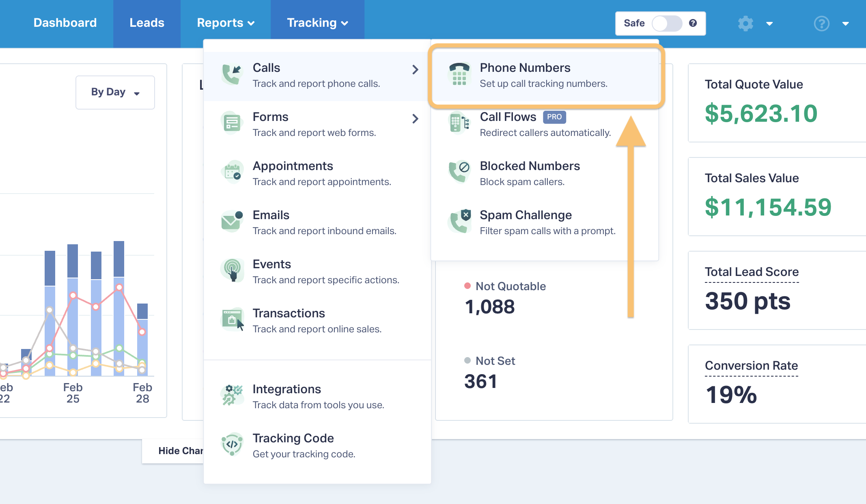Collapse the Tracking dropdown menu
This screenshot has width=866, height=504.
click(x=317, y=23)
